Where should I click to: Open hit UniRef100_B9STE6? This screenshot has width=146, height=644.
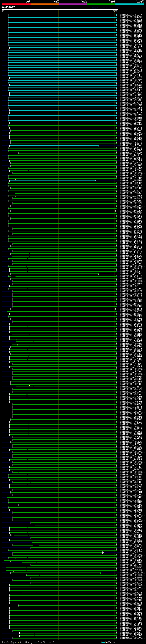[131, 25]
